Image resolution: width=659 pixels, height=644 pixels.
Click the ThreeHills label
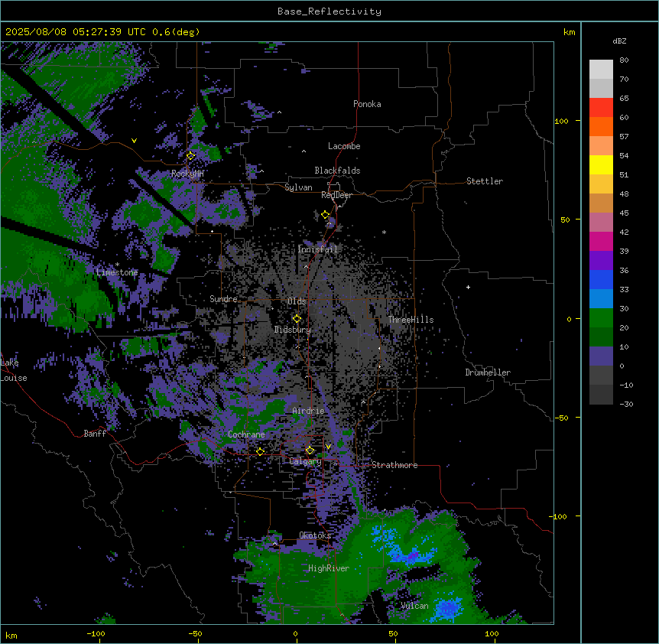click(x=411, y=320)
